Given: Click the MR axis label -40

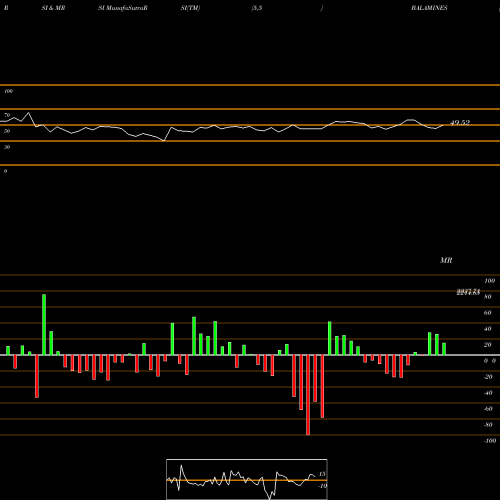Looking at the screenshot, I should pos(488,393).
